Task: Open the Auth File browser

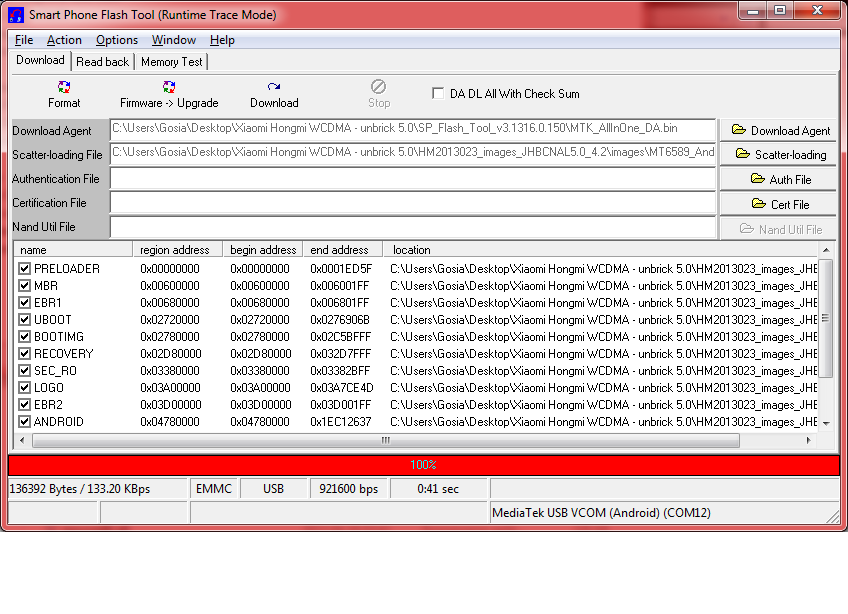Action: coord(779,179)
